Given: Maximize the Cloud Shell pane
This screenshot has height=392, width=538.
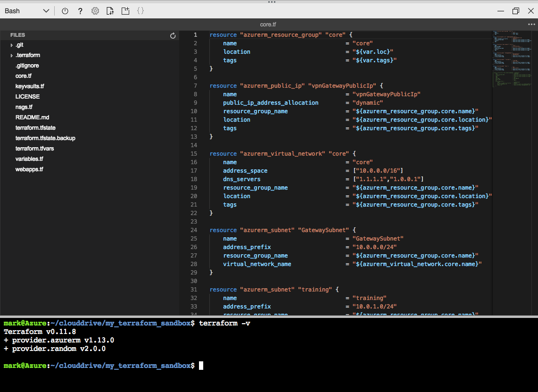Looking at the screenshot, I should tap(516, 11).
